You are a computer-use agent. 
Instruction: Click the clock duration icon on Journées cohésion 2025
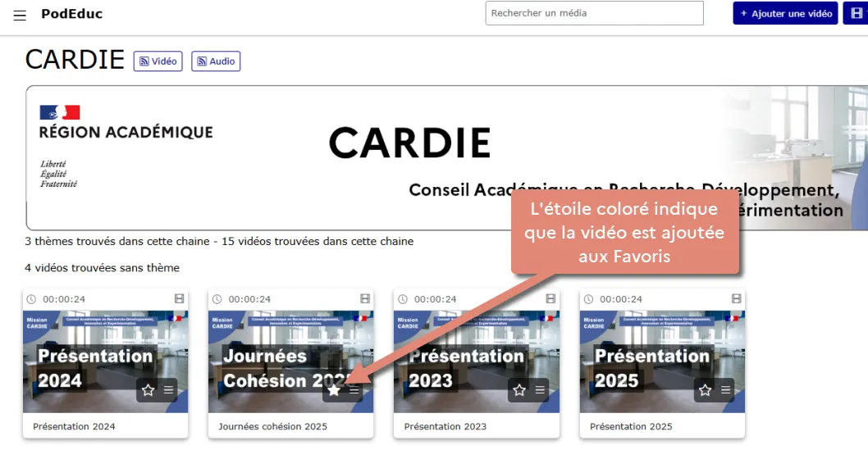[217, 299]
